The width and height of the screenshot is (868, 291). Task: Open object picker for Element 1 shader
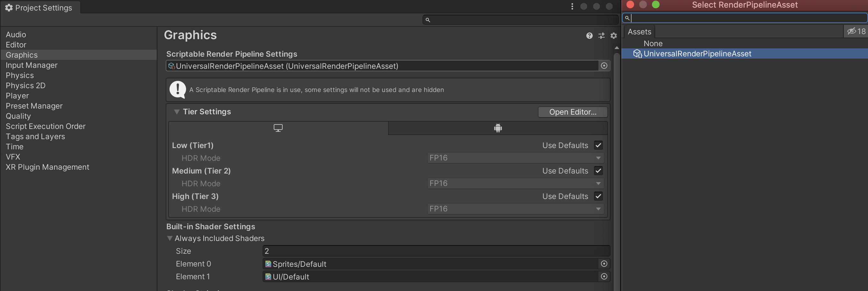tap(604, 277)
